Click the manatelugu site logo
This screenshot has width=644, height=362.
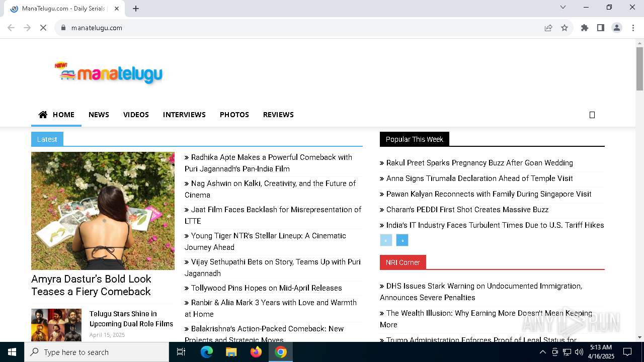pyautogui.click(x=108, y=73)
